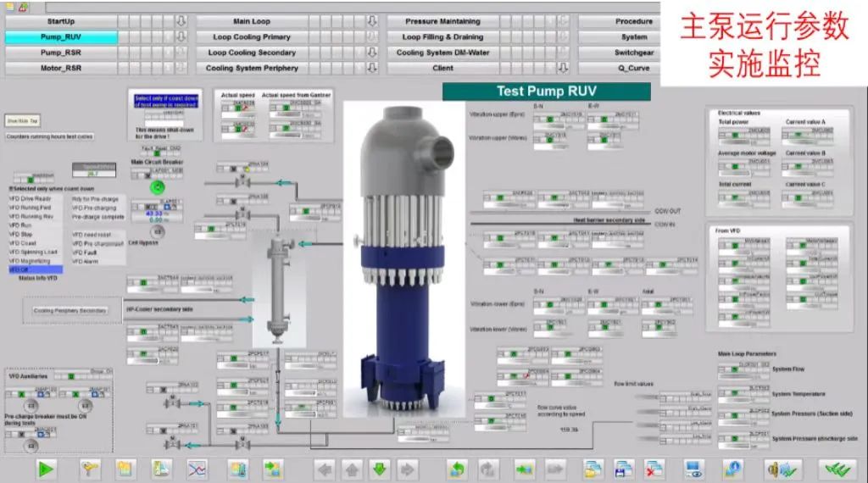
Task: Expand the StartUp row down arrow
Action: tap(181, 21)
